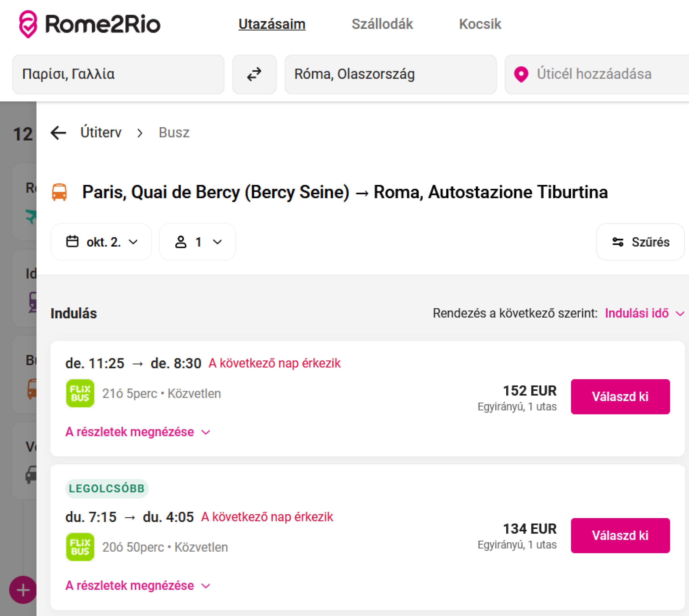Open the okt. 2. date dropdown

(x=101, y=242)
